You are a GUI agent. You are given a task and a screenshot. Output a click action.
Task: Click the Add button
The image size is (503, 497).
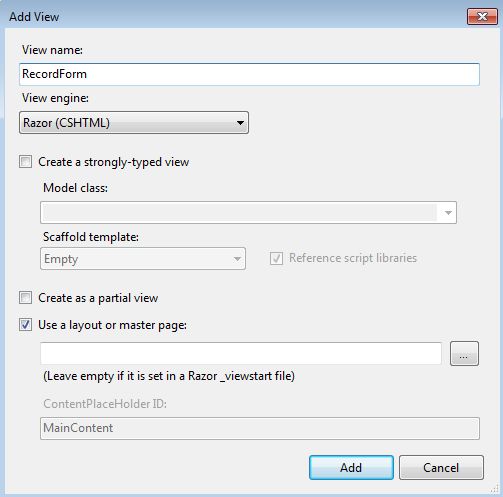coord(351,468)
